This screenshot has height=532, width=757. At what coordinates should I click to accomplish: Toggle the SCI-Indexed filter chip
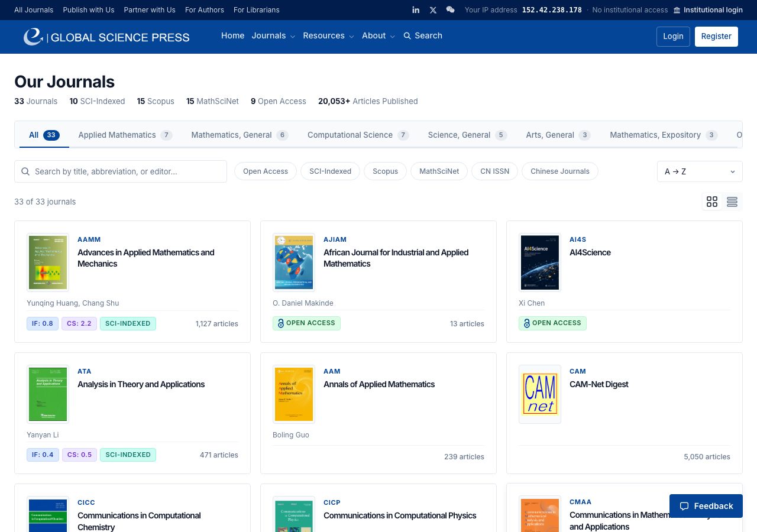pos(330,171)
